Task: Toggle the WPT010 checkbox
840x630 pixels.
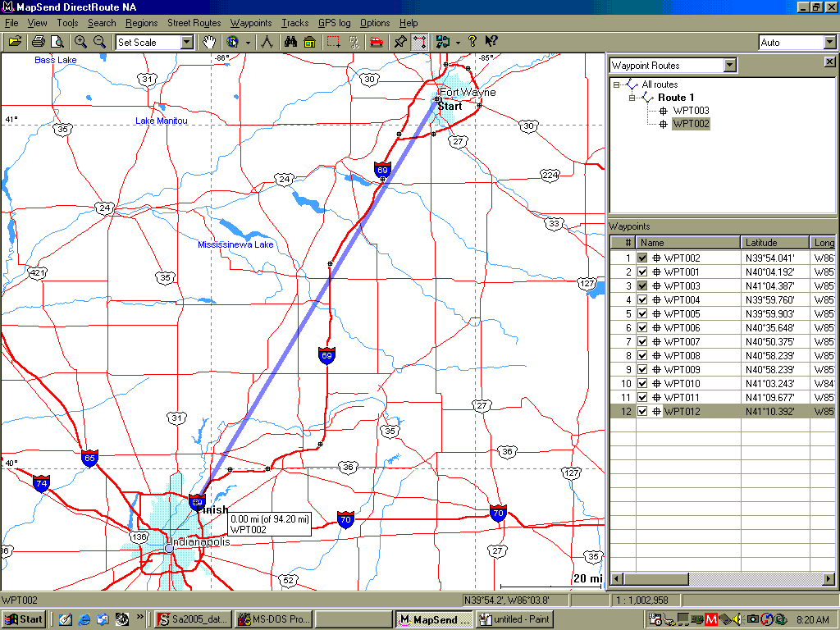Action: (642, 383)
